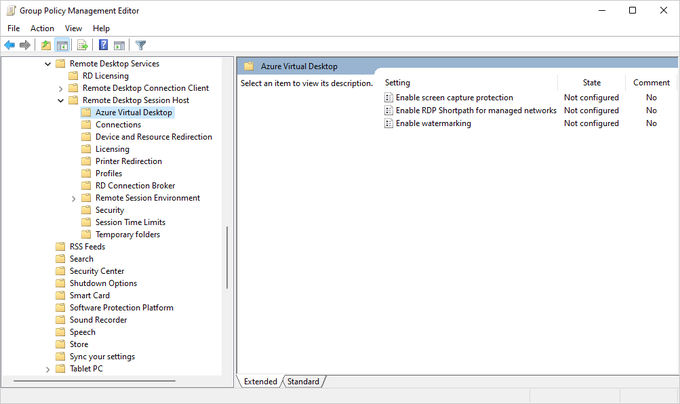Viewport: 680px width, 404px height.
Task: Open the File menu
Action: click(x=13, y=28)
